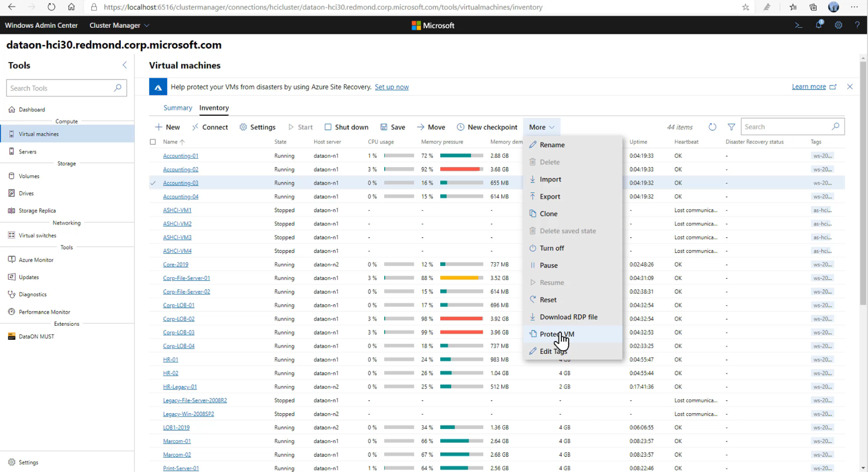This screenshot has width=868, height=472.
Task: Click the refresh icon beside items count
Action: point(712,127)
